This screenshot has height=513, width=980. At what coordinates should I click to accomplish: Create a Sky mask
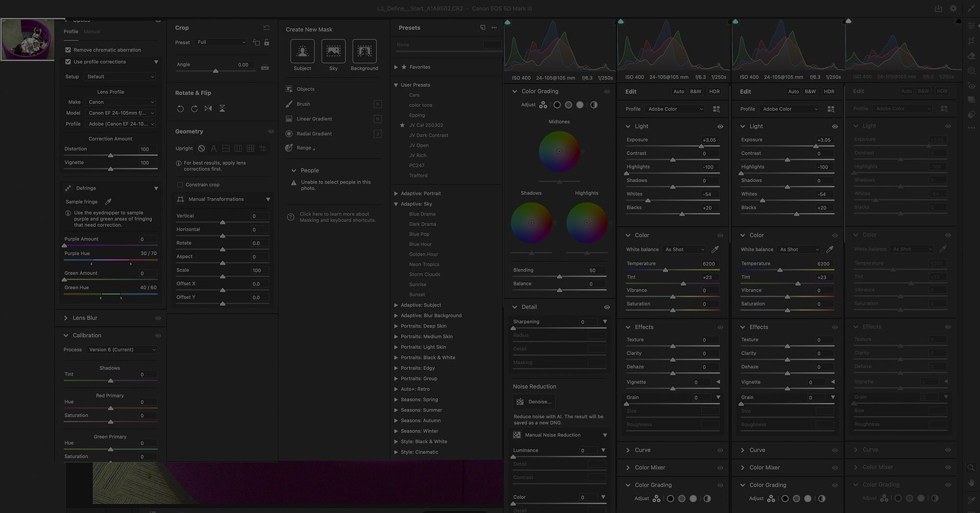(x=333, y=51)
